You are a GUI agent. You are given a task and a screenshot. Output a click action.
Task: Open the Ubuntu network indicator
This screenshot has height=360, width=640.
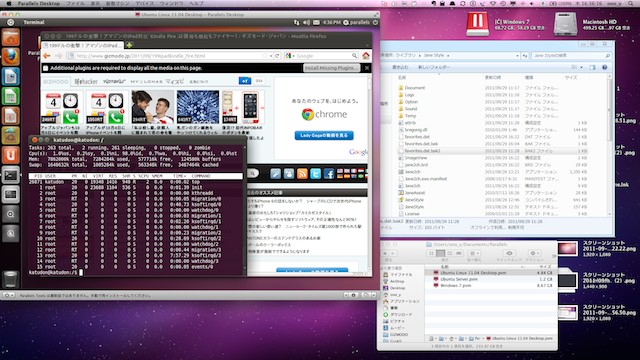click(297, 22)
